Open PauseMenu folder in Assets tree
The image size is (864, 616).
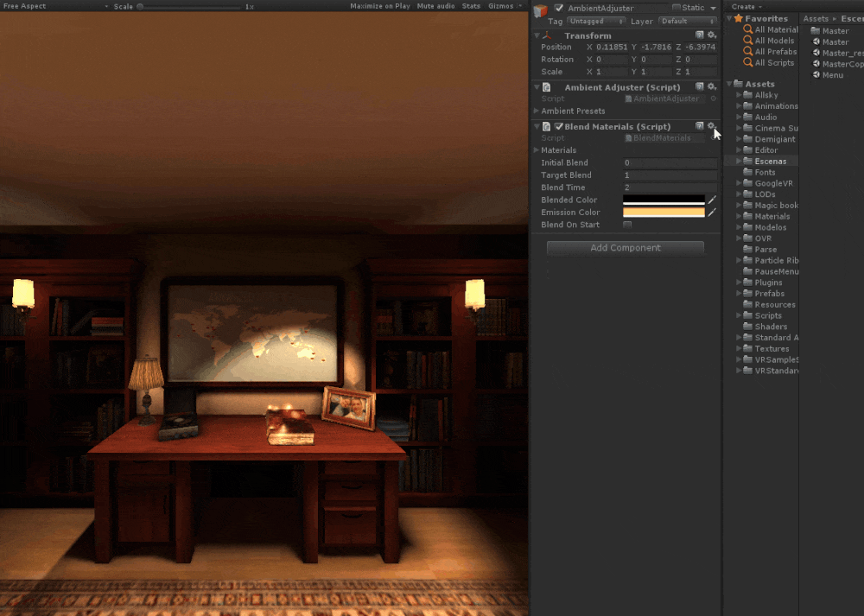click(x=771, y=271)
